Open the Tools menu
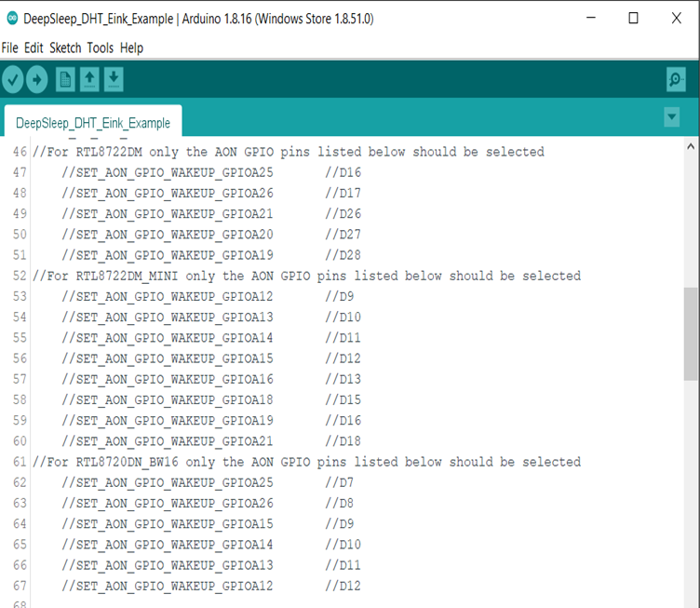This screenshot has height=608, width=700. (101, 47)
